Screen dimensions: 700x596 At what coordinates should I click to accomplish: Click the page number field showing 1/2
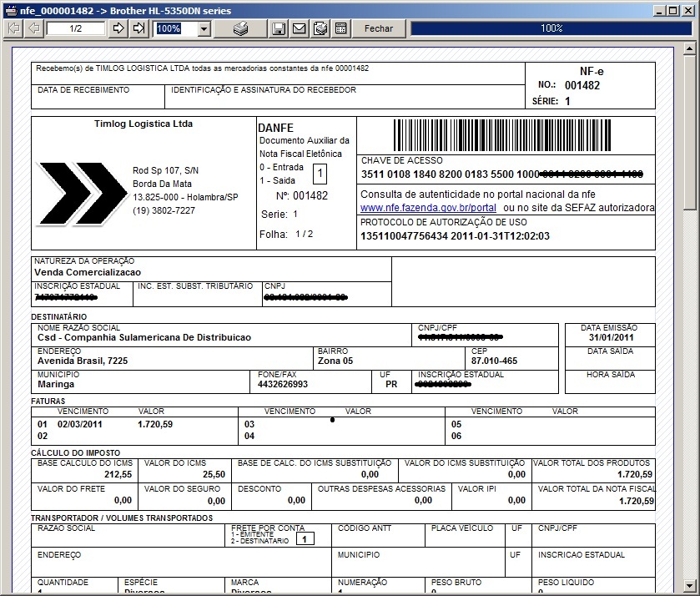coord(76,28)
